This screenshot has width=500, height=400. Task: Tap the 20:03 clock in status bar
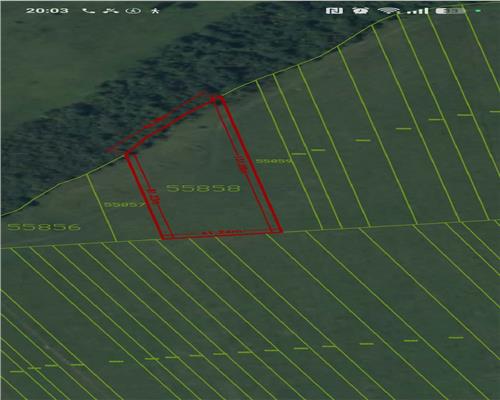47,11
